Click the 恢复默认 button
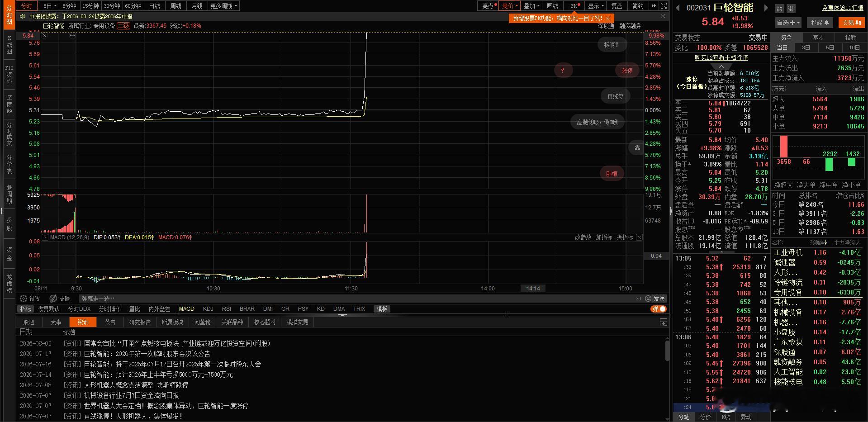Screen dimensions: 868x422 (x=48, y=309)
